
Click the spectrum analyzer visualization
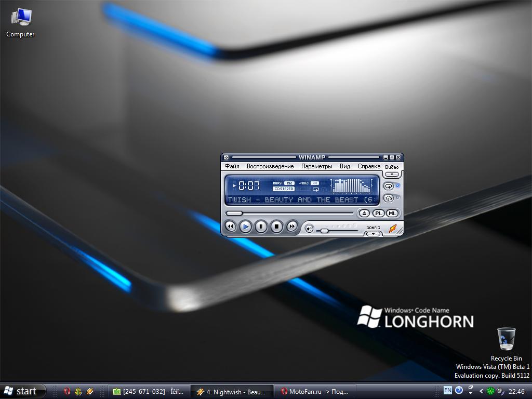click(352, 186)
